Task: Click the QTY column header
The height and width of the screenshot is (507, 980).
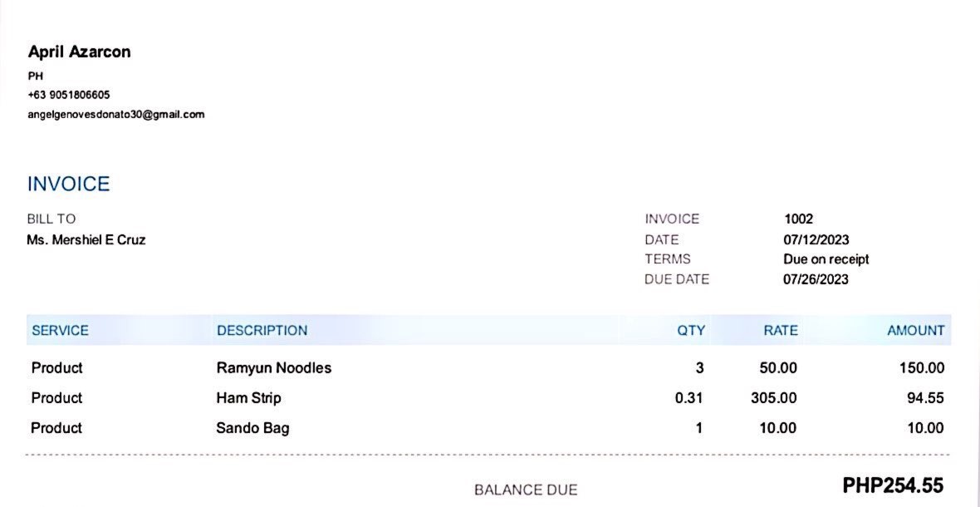Action: click(691, 331)
